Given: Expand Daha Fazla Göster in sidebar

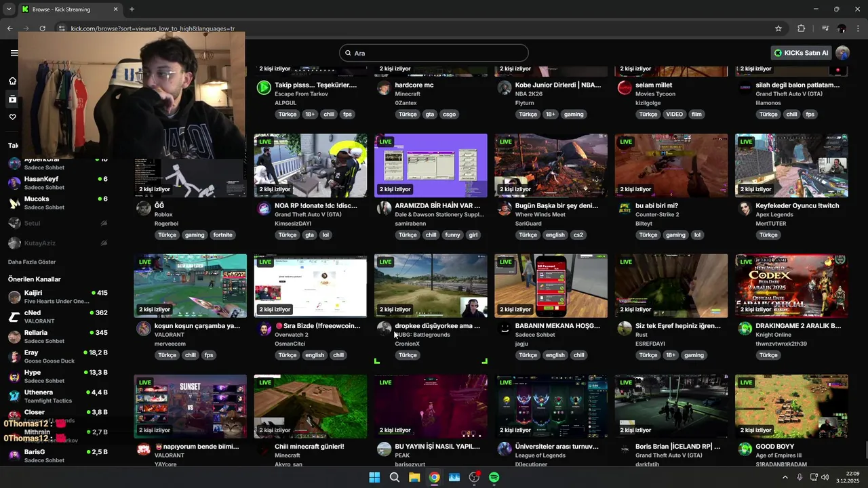Looking at the screenshot, I should [32, 262].
